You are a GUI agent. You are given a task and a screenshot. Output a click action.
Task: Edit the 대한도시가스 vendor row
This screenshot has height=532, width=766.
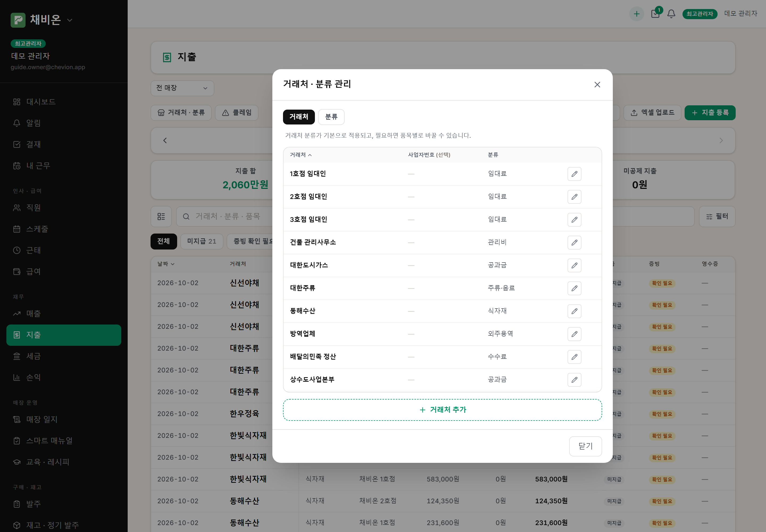click(x=574, y=265)
